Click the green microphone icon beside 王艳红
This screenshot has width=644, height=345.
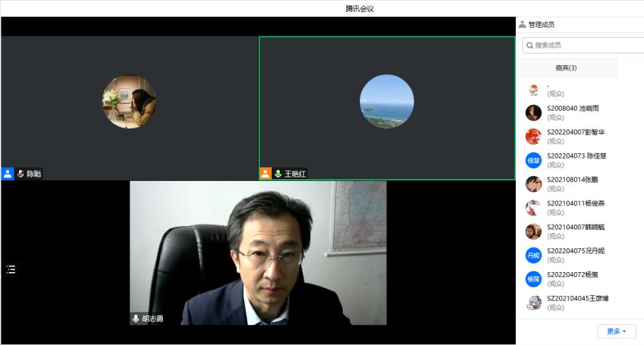(x=278, y=174)
